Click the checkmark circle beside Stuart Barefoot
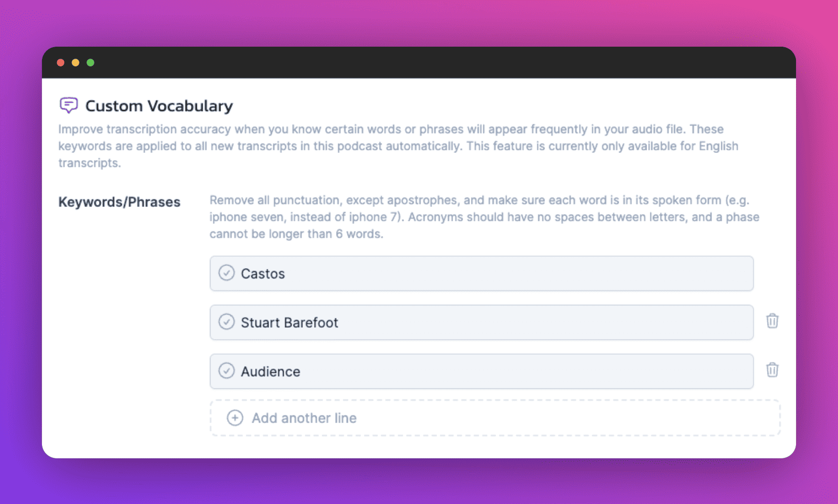The width and height of the screenshot is (838, 504). pyautogui.click(x=226, y=322)
